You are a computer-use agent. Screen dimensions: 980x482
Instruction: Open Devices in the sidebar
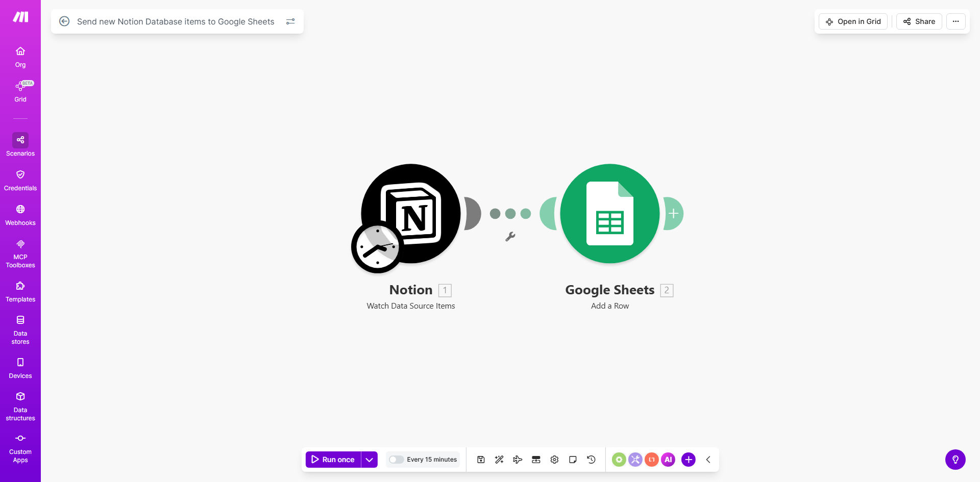20,368
